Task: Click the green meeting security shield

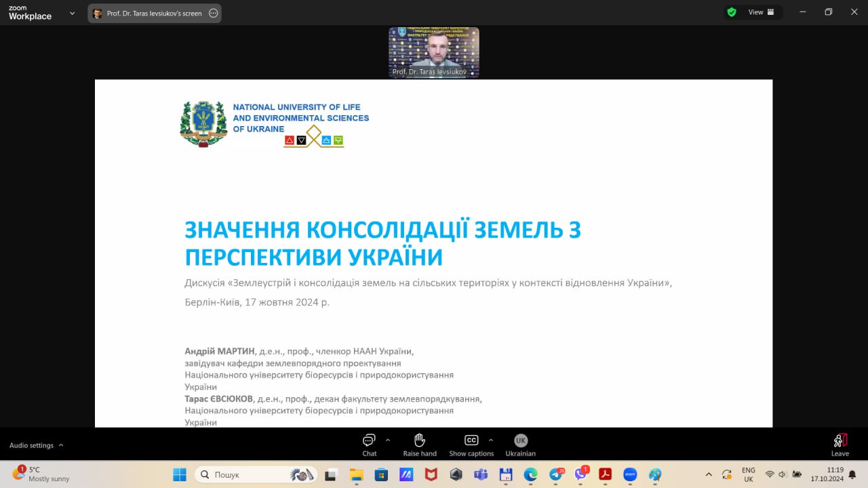Action: pos(732,12)
